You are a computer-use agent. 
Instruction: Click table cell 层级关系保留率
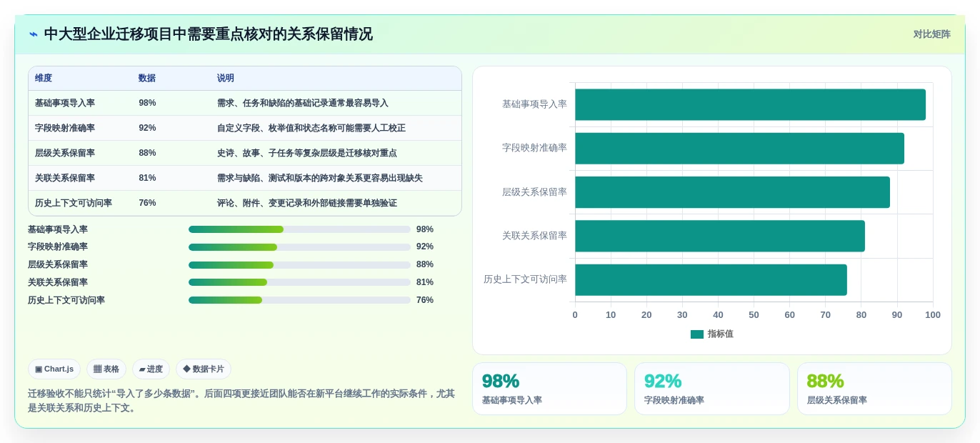pyautogui.click(x=65, y=153)
